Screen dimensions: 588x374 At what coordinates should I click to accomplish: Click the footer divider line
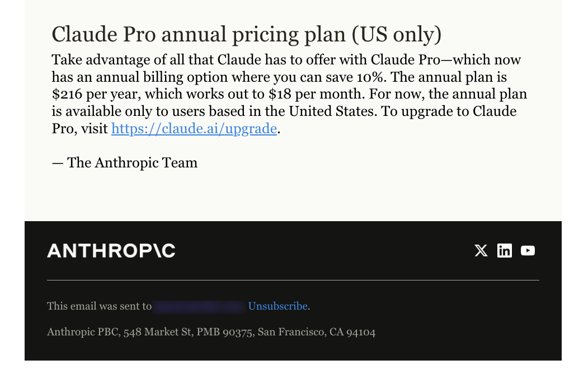(x=293, y=278)
